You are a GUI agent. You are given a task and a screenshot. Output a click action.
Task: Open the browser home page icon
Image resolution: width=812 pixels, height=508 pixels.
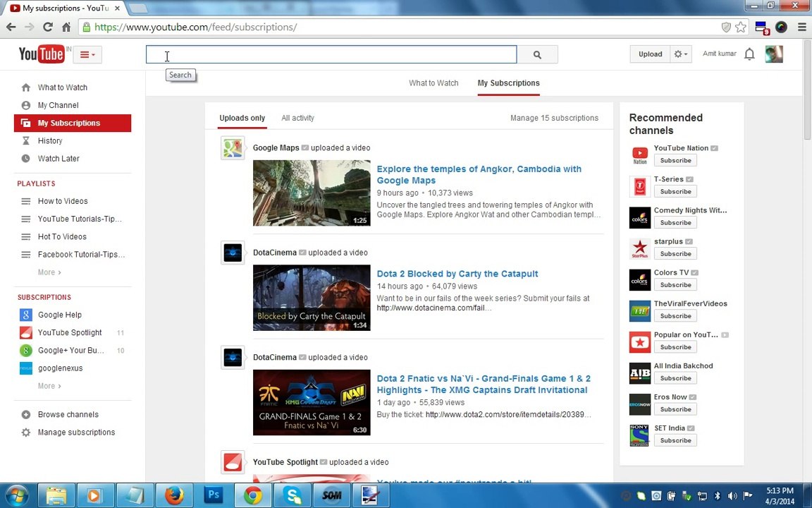click(66, 27)
